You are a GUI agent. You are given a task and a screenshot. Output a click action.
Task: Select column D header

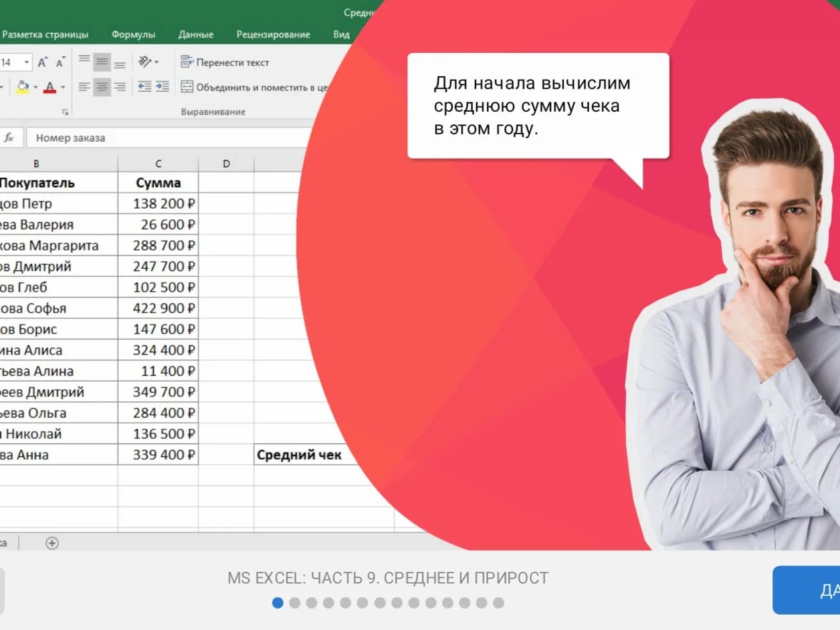226,164
